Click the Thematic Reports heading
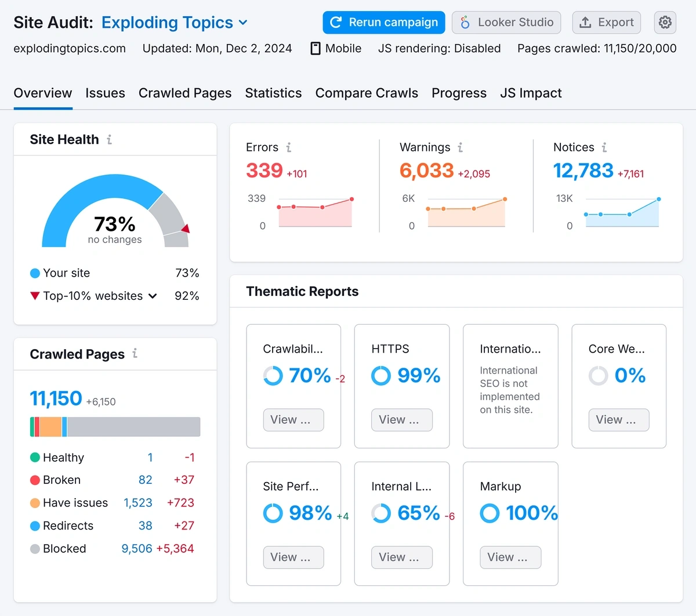Image resolution: width=696 pixels, height=616 pixels. [x=302, y=291]
